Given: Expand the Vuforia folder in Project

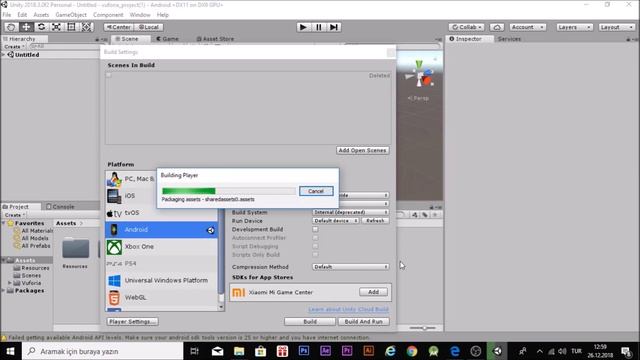Looking at the screenshot, I should [x=10, y=283].
